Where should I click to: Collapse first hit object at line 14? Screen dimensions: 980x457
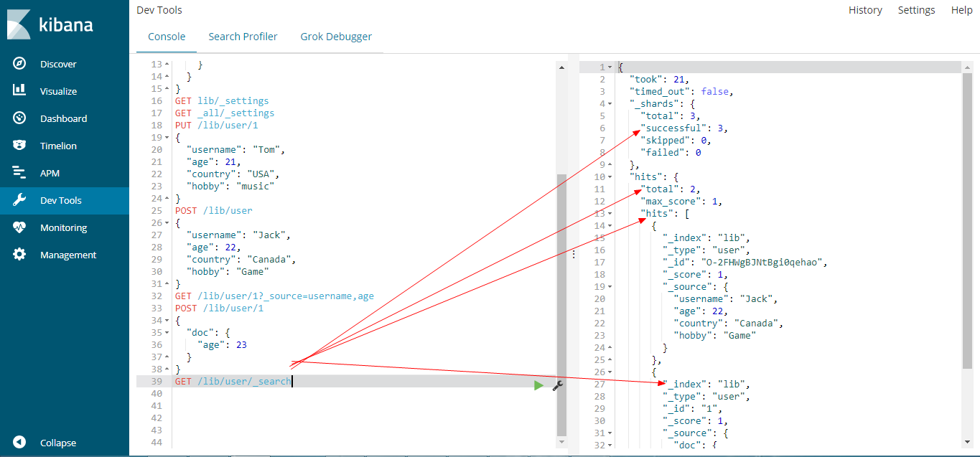click(x=610, y=225)
